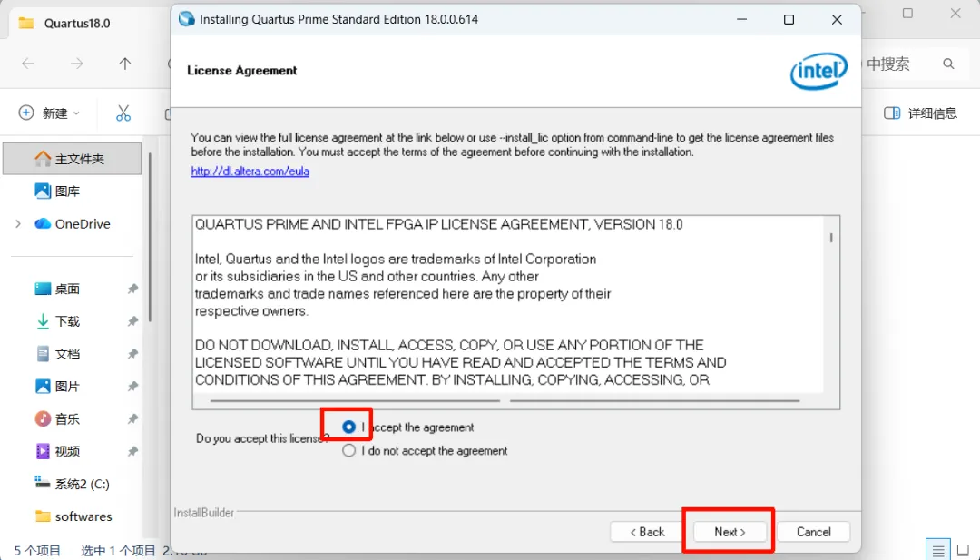Open softwares folder in sidebar
The image size is (980, 560).
point(73,516)
